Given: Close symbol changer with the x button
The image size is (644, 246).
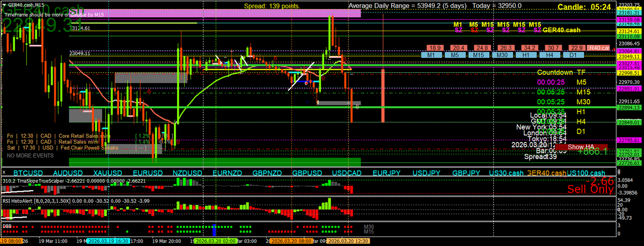Looking at the screenshot, I should pos(4,173).
